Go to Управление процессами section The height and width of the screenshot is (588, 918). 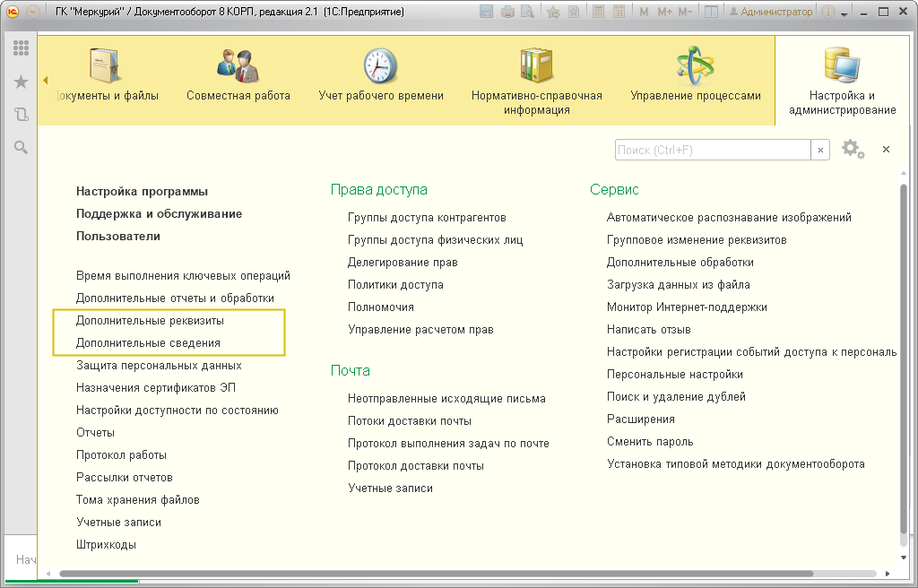696,75
